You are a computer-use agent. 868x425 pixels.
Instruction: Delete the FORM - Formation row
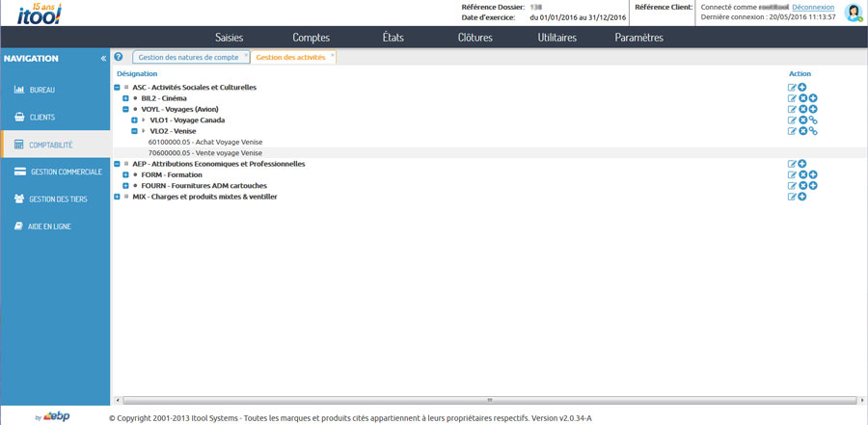802,174
